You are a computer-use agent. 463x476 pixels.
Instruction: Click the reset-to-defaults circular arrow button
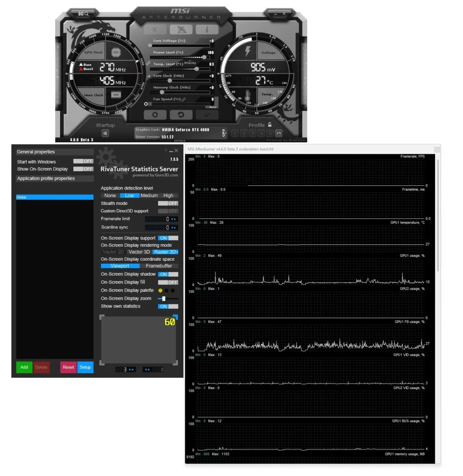coord(180,115)
